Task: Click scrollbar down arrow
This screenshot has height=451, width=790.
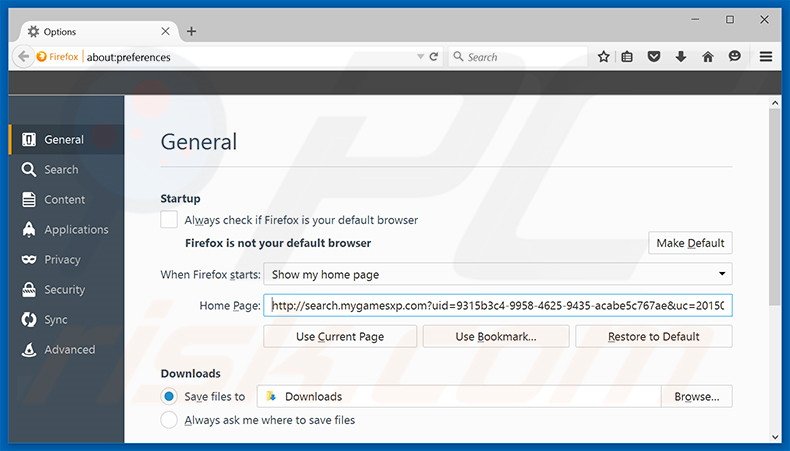Action: [x=775, y=437]
